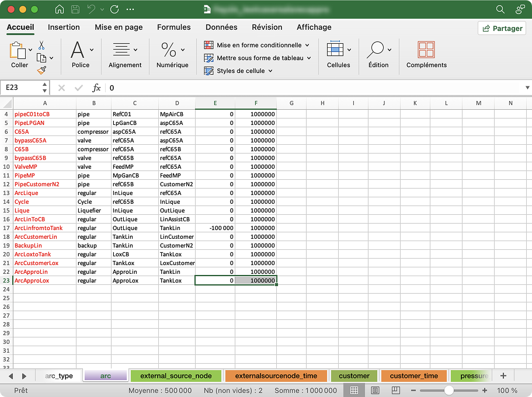Image resolution: width=532 pixels, height=397 pixels.
Task: Switch to the arc_type sheet tab
Action: pyautogui.click(x=59, y=376)
